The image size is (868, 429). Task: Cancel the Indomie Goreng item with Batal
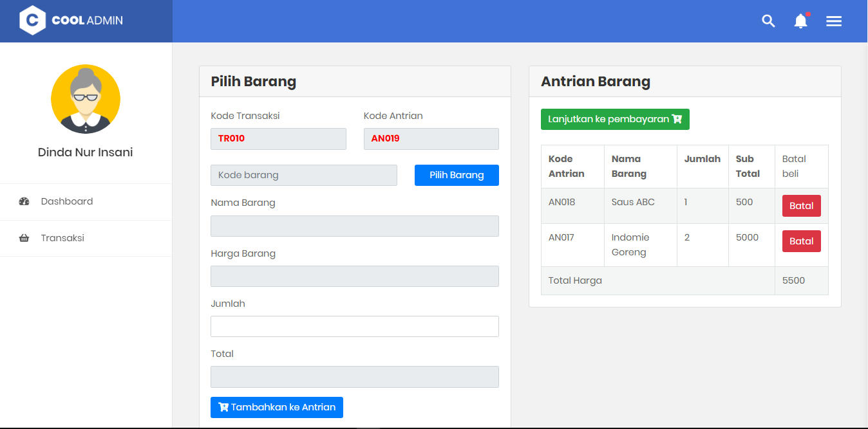click(801, 241)
